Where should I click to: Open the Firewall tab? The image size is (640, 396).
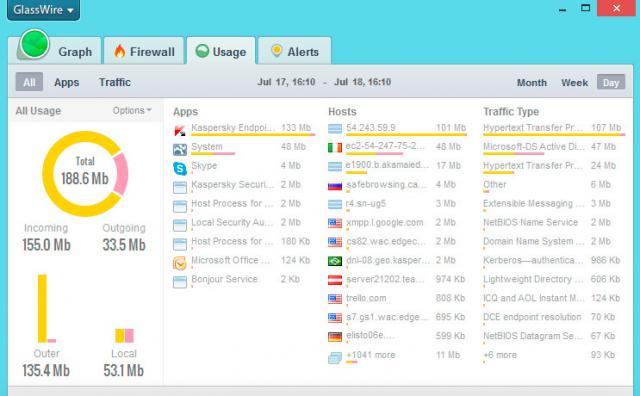pyautogui.click(x=144, y=51)
